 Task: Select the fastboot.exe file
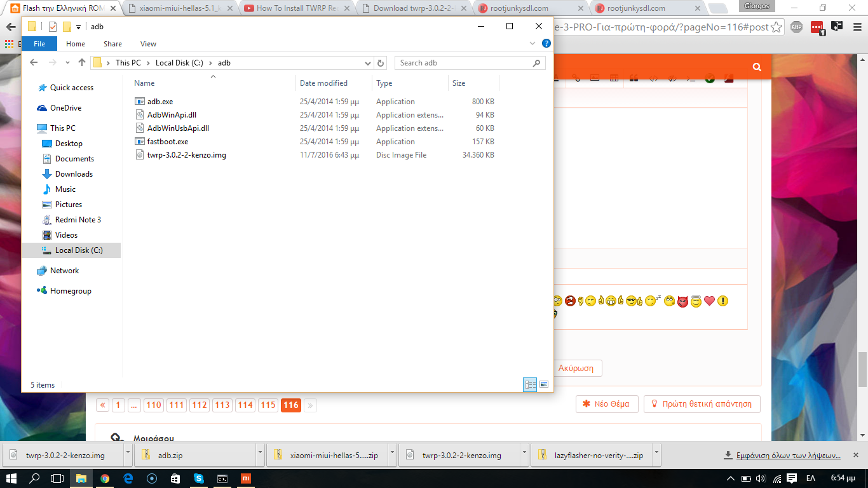[x=168, y=142]
